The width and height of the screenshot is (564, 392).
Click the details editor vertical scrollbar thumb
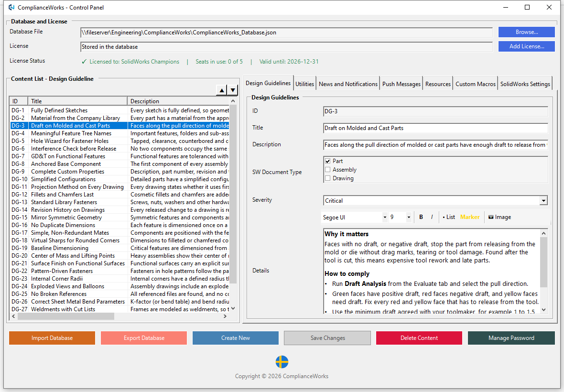543,262
